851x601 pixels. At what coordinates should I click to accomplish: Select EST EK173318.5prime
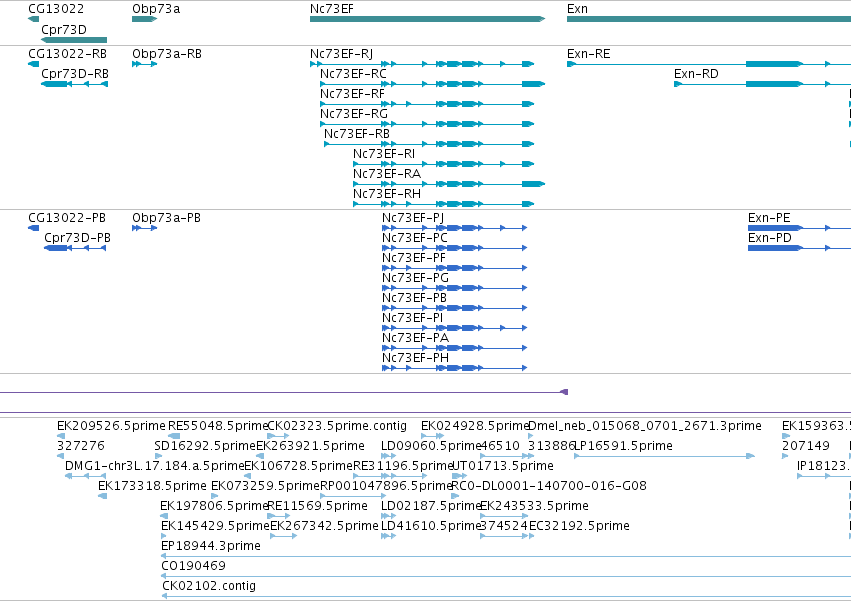(152, 486)
